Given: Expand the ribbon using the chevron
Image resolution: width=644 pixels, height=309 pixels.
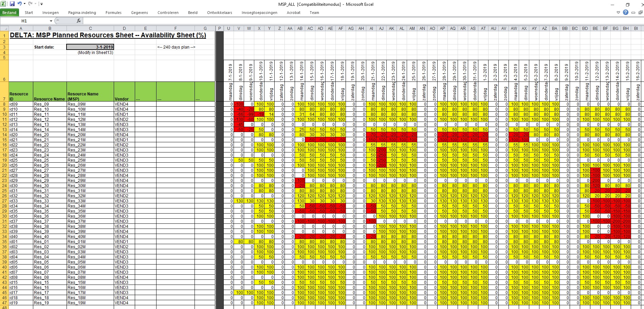Looking at the screenshot, I should [x=618, y=13].
